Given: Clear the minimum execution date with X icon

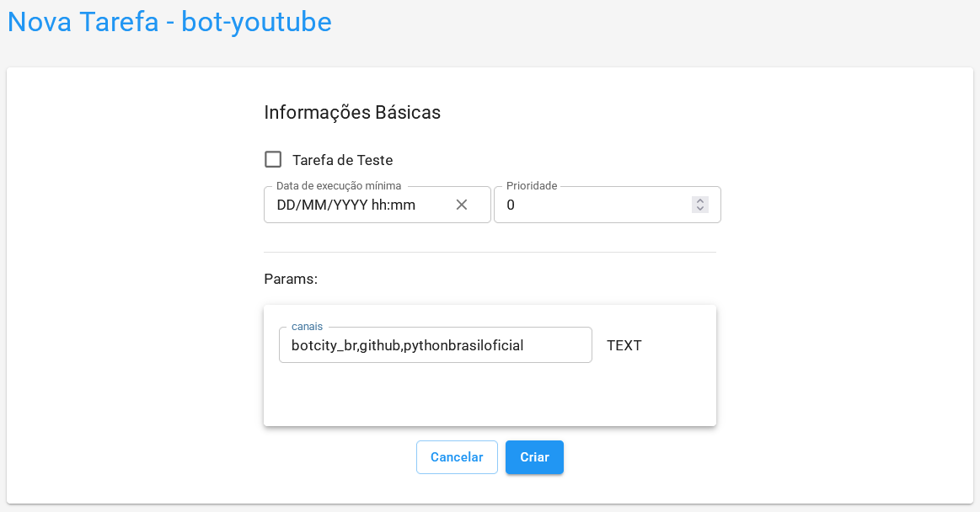Looking at the screenshot, I should coord(462,205).
